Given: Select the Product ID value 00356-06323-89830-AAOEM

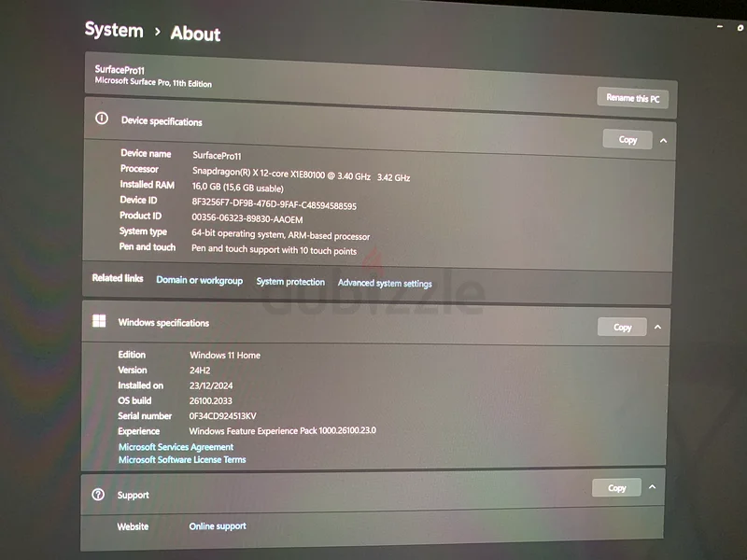Looking at the screenshot, I should pyautogui.click(x=247, y=218).
